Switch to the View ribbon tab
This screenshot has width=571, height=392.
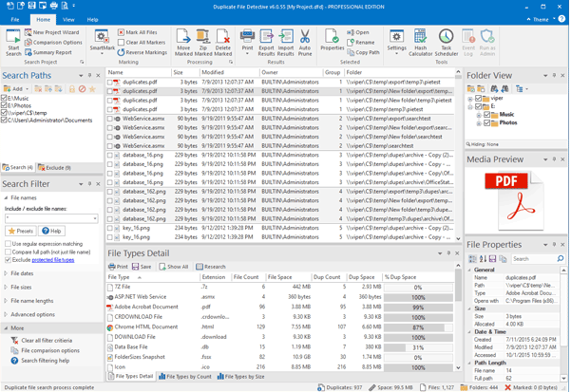(68, 20)
